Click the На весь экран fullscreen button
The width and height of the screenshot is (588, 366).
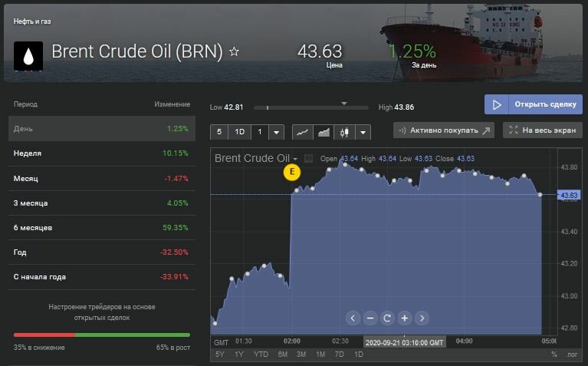point(541,130)
